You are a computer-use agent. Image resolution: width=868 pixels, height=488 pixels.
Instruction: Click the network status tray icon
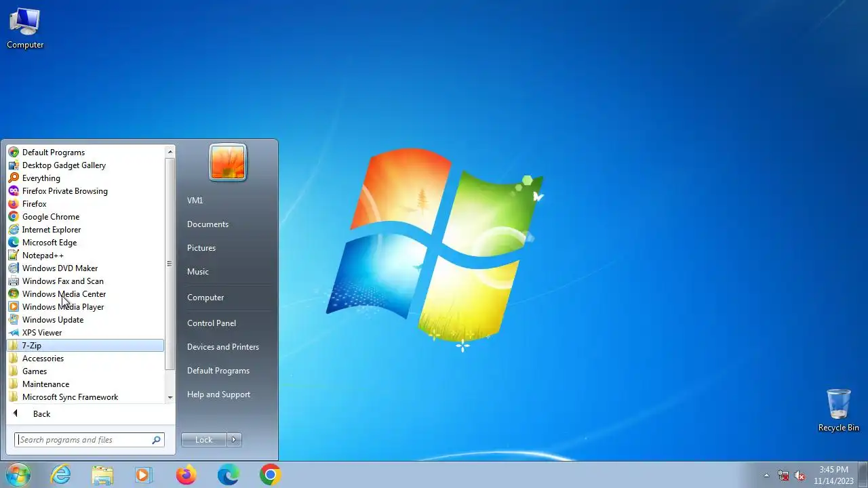[x=783, y=475]
